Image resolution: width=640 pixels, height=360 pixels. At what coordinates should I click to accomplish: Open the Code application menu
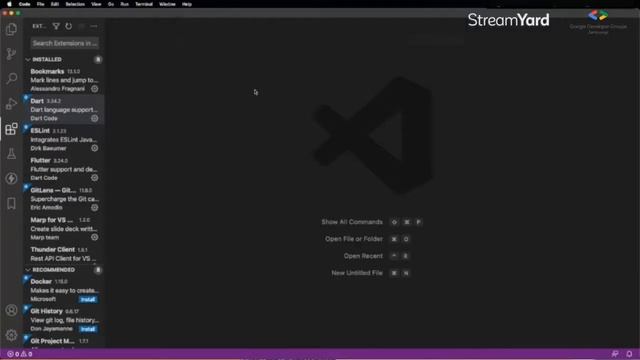tap(24, 4)
